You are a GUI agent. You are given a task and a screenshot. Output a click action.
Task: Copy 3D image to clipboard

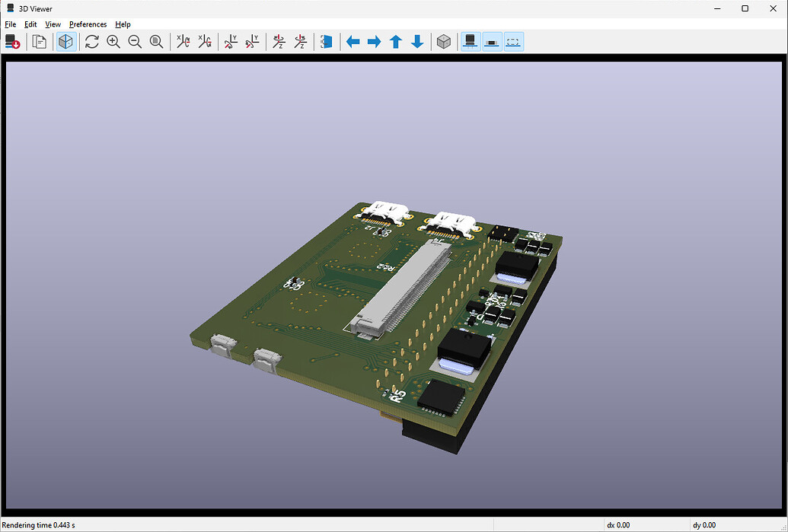(x=40, y=42)
